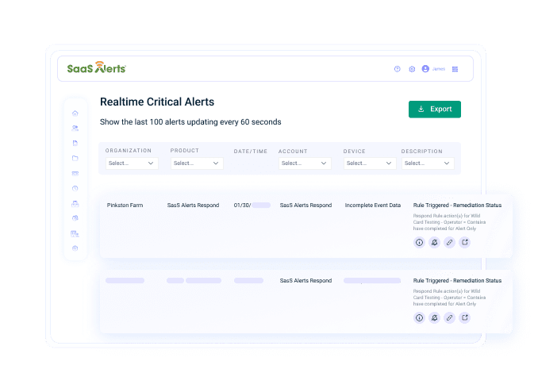
Task: Open the users icon in the sidebar
Action: pyautogui.click(x=75, y=128)
